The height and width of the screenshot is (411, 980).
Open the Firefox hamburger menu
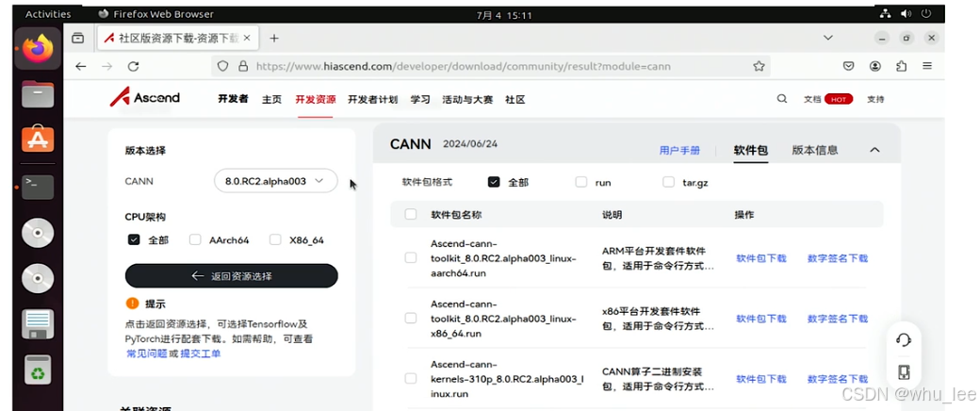[927, 66]
